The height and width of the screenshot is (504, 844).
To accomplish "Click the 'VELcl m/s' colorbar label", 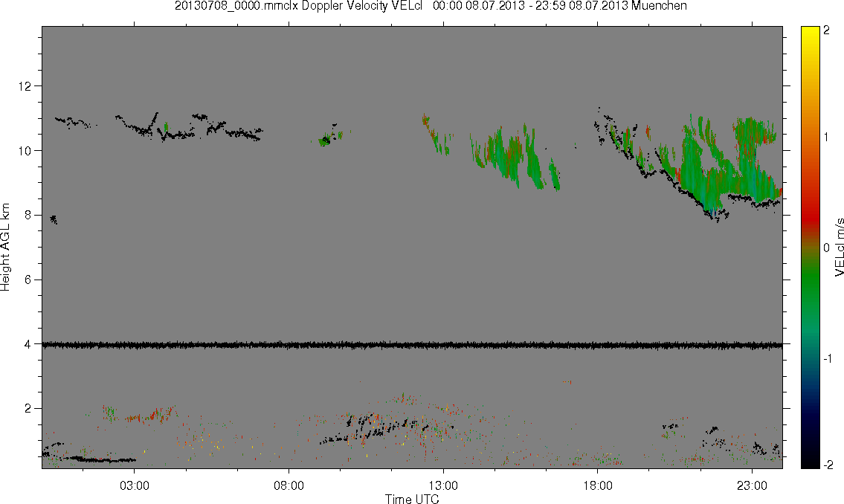I will [839, 248].
